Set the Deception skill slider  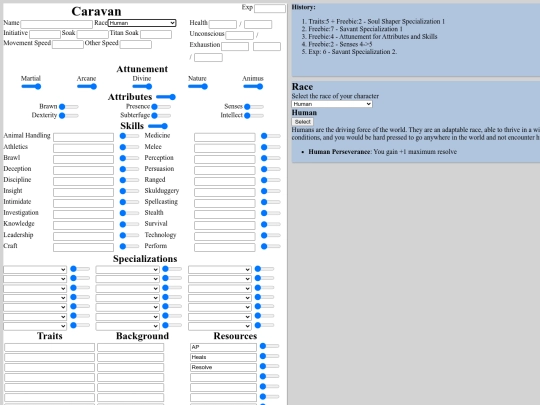pyautogui.click(x=129, y=169)
